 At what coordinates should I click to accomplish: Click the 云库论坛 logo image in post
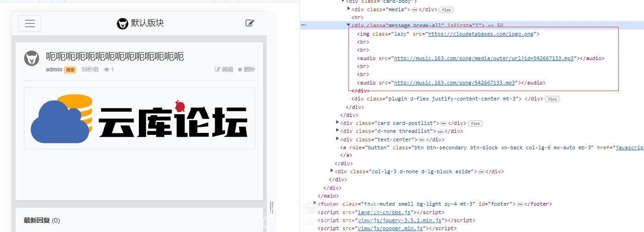[139, 118]
